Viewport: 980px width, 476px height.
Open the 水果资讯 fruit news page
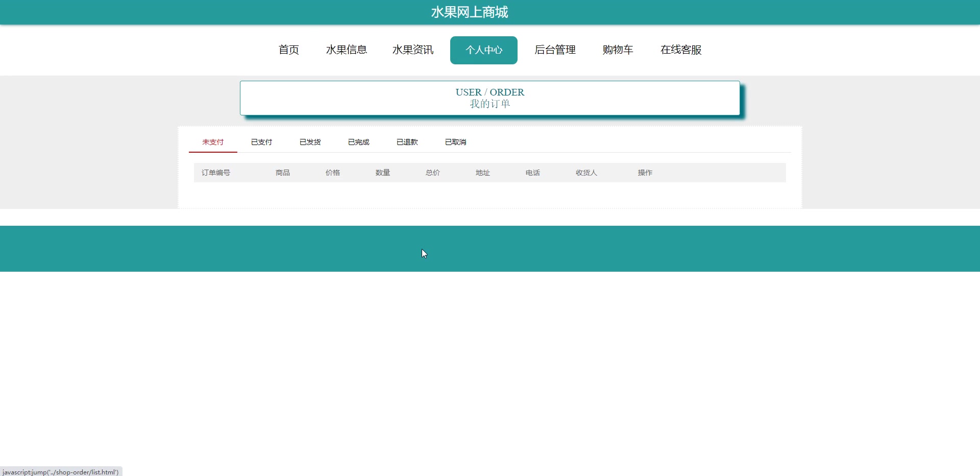(412, 50)
